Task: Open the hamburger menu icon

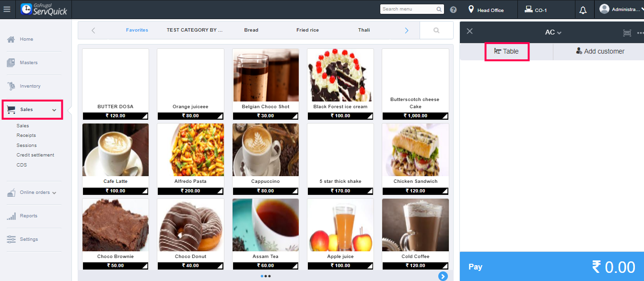Action: click(x=7, y=9)
